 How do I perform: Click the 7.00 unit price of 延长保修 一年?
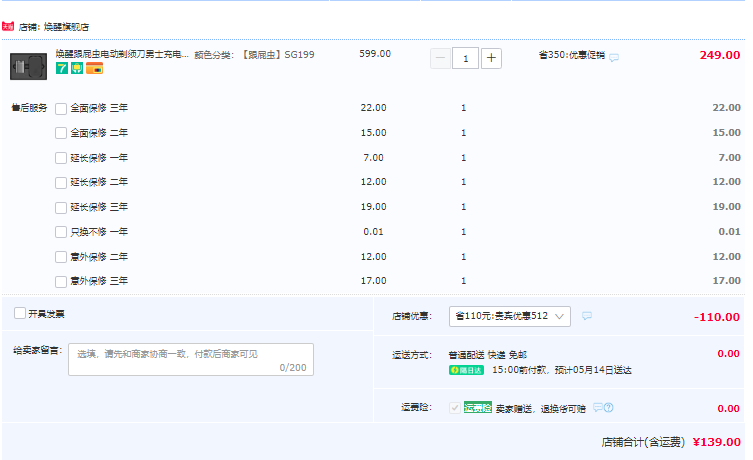point(373,157)
